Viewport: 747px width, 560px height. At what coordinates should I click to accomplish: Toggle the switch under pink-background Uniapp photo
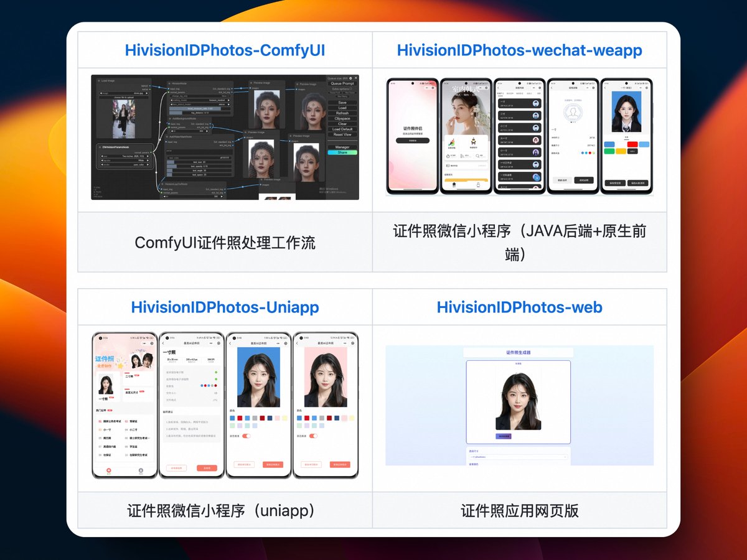click(x=313, y=436)
